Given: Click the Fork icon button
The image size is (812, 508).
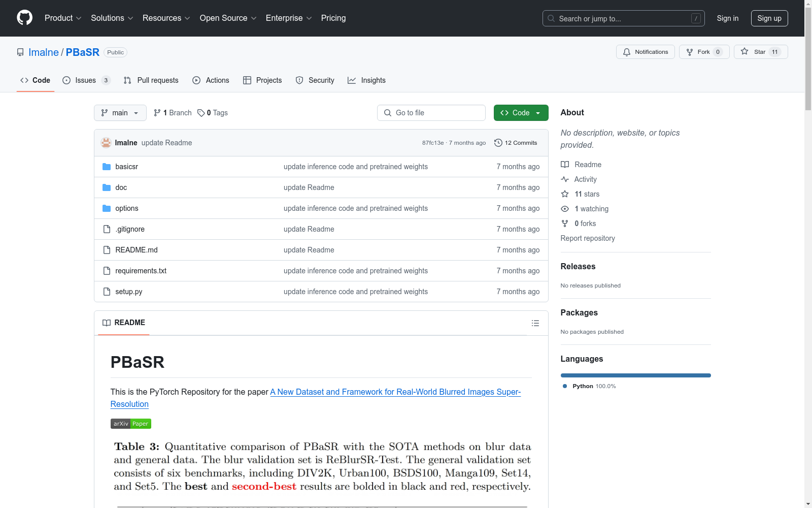Looking at the screenshot, I should 704,52.
